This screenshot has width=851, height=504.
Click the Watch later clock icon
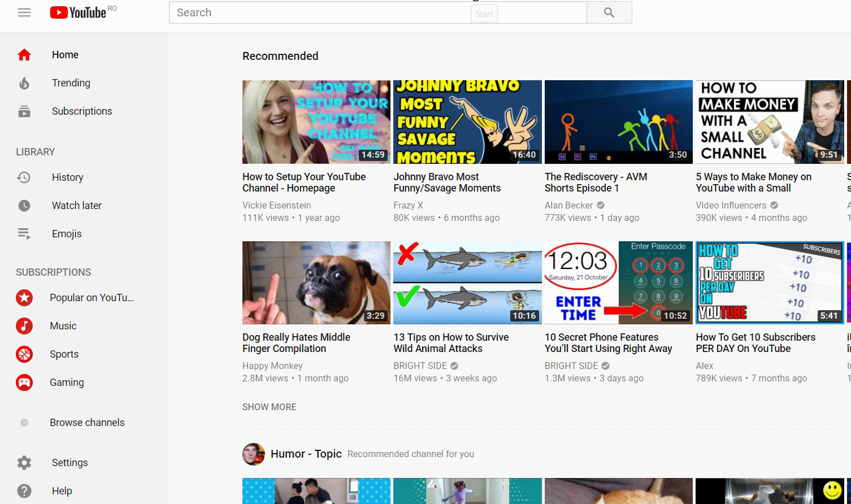click(x=24, y=206)
